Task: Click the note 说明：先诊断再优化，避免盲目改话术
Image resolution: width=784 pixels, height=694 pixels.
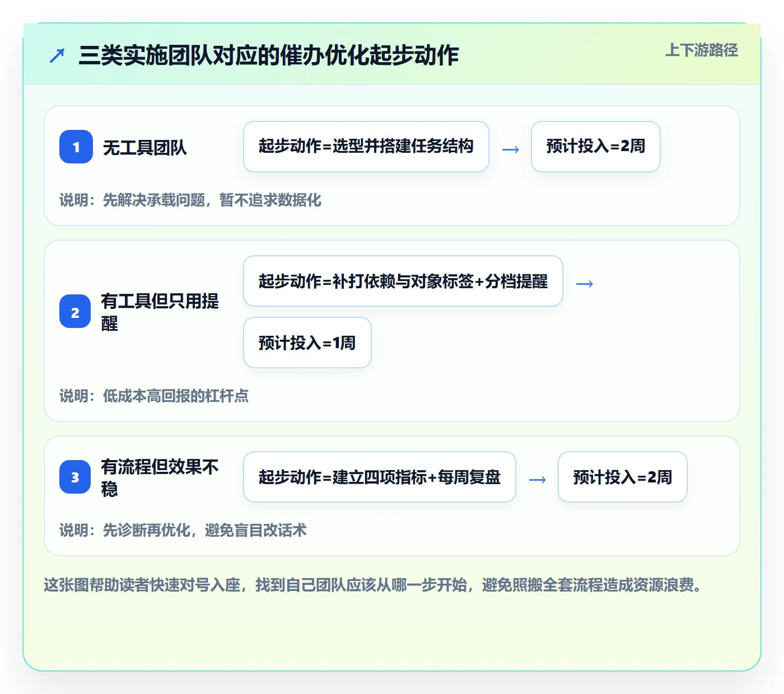Action: [183, 530]
